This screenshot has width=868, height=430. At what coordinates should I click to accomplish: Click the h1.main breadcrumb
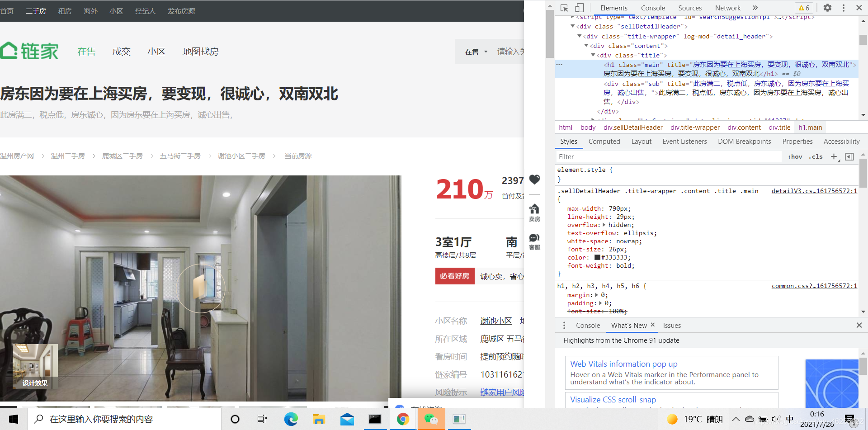[x=810, y=128]
